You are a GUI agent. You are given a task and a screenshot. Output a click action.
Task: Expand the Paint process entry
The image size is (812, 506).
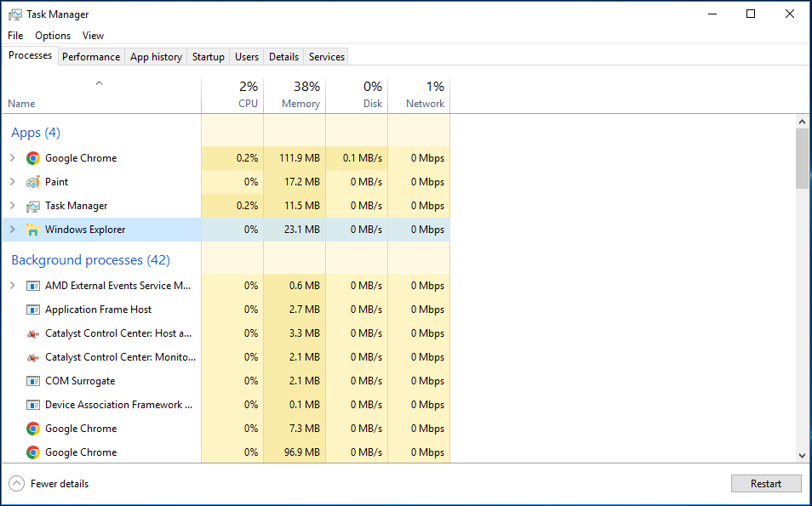[x=13, y=182]
